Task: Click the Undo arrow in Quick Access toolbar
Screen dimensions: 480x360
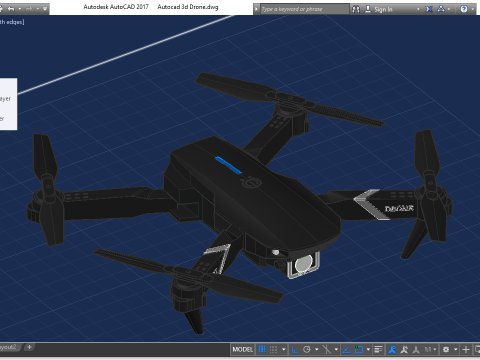Action: [11, 9]
